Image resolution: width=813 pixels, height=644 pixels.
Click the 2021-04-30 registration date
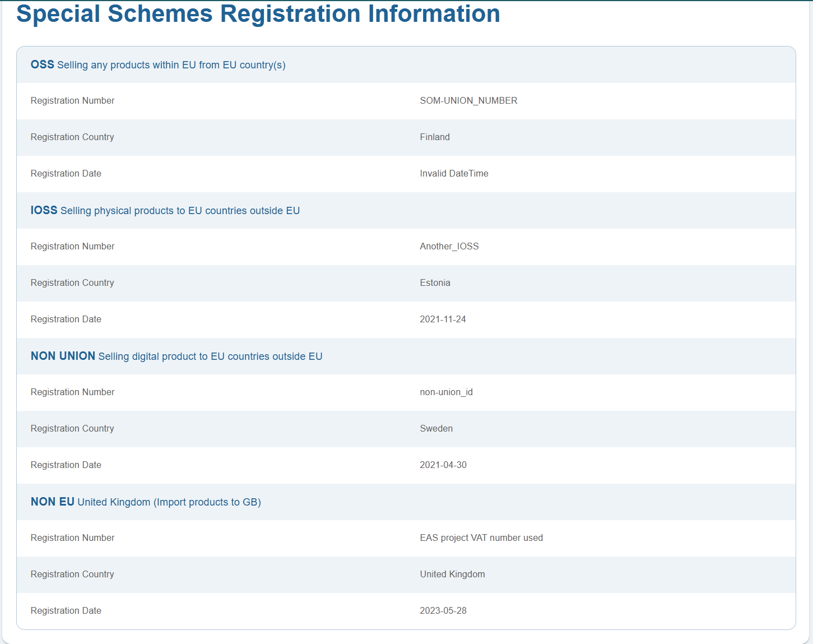coord(443,465)
